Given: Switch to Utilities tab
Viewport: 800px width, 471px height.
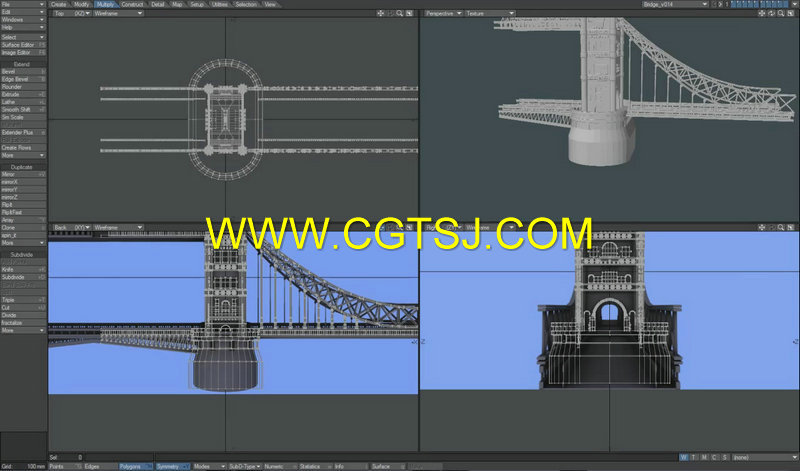Looking at the screenshot, I should (220, 4).
